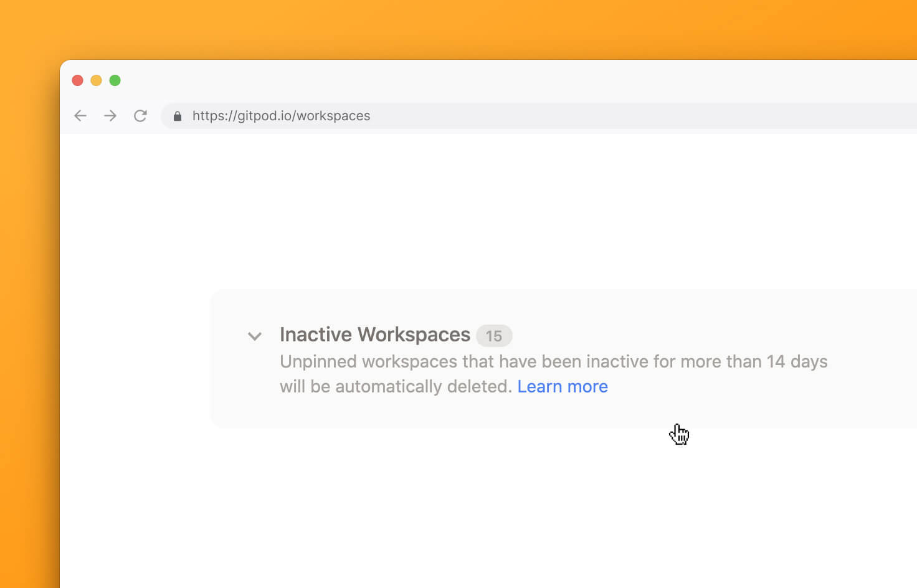Collapse the Inactive Workspaces section chevron

[x=255, y=336]
